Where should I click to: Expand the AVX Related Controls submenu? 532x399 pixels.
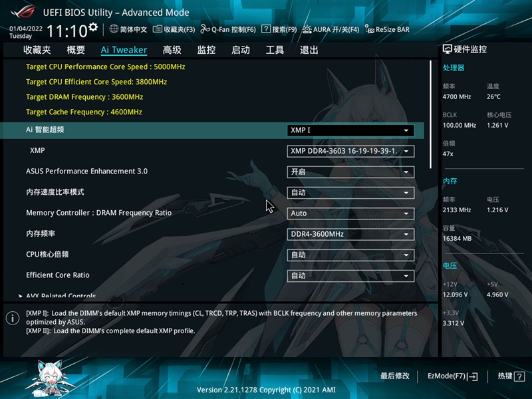pyautogui.click(x=61, y=296)
